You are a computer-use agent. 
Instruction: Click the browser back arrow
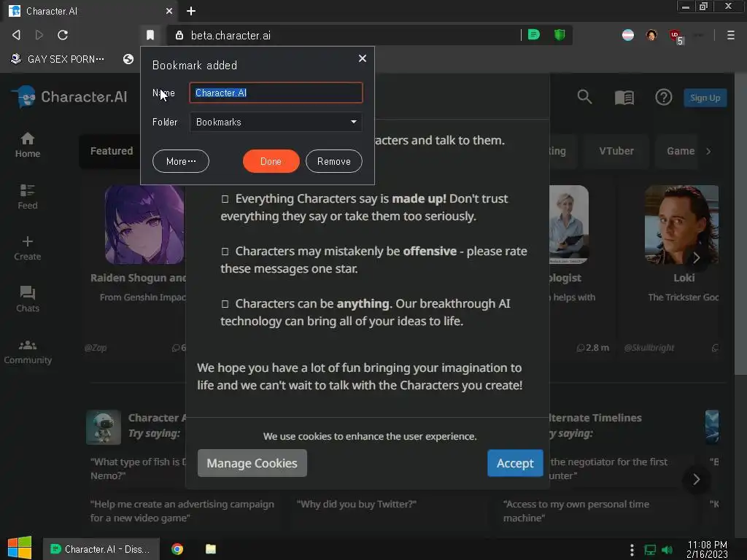click(16, 35)
